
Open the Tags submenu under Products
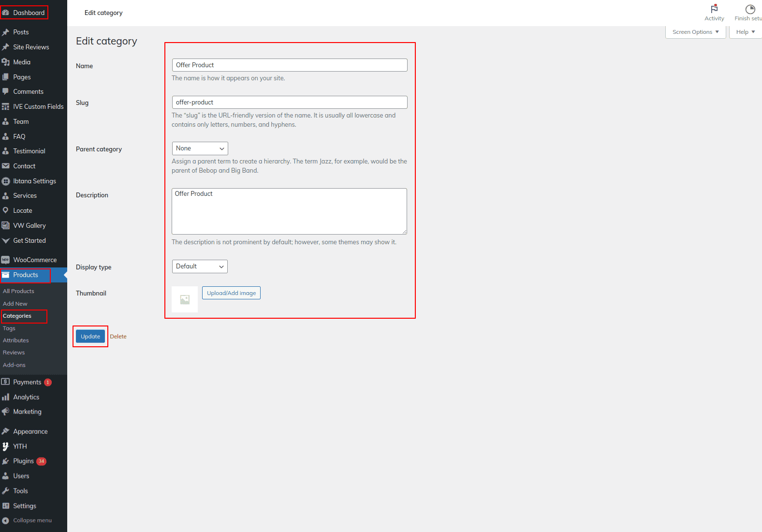coord(9,328)
